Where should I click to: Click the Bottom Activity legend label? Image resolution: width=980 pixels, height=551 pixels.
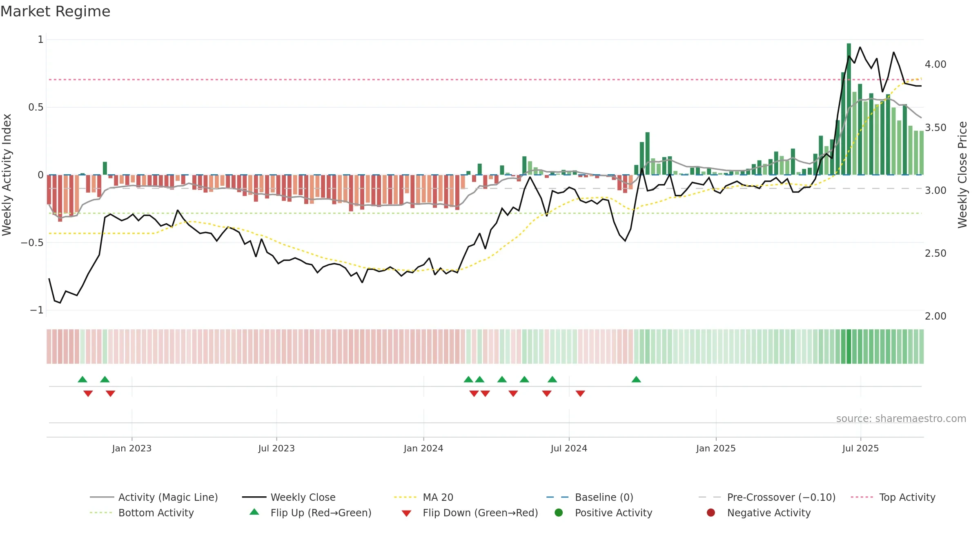click(x=156, y=513)
